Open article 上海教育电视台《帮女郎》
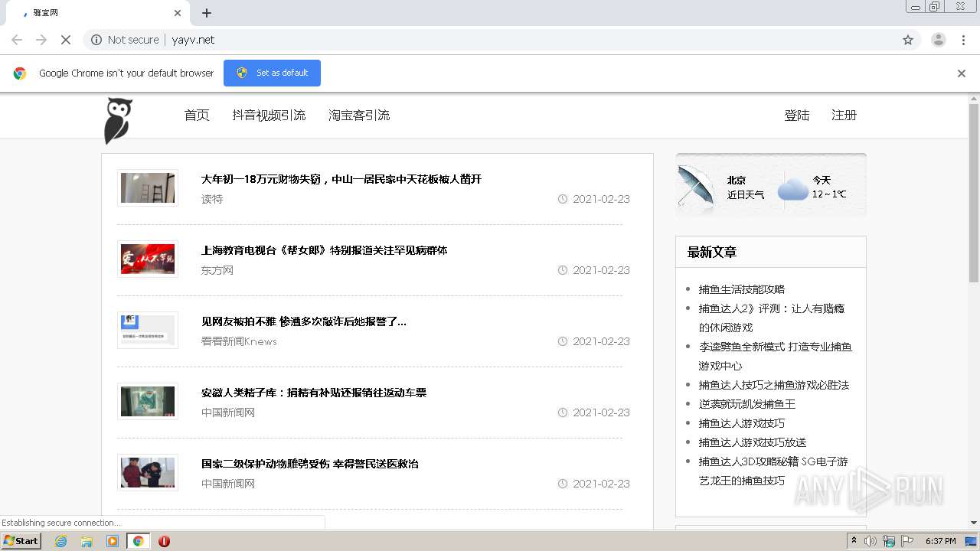This screenshot has height=551, width=980. 325,250
